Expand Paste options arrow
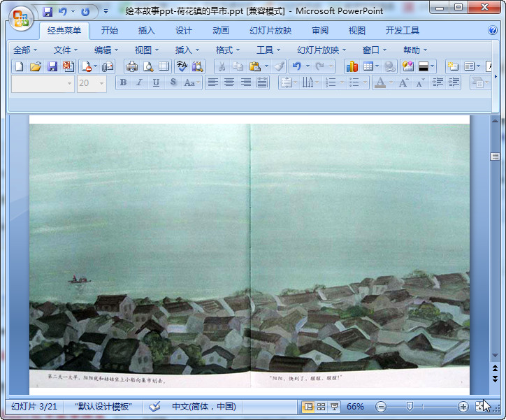This screenshot has width=506, height=420. click(x=266, y=66)
